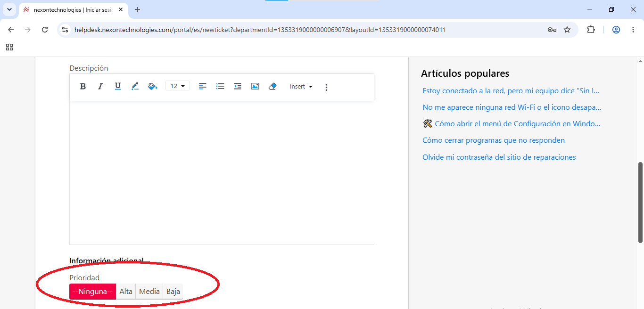Toggle italic formatting in description editor
Screen dimensions: 644x309
coord(100,87)
